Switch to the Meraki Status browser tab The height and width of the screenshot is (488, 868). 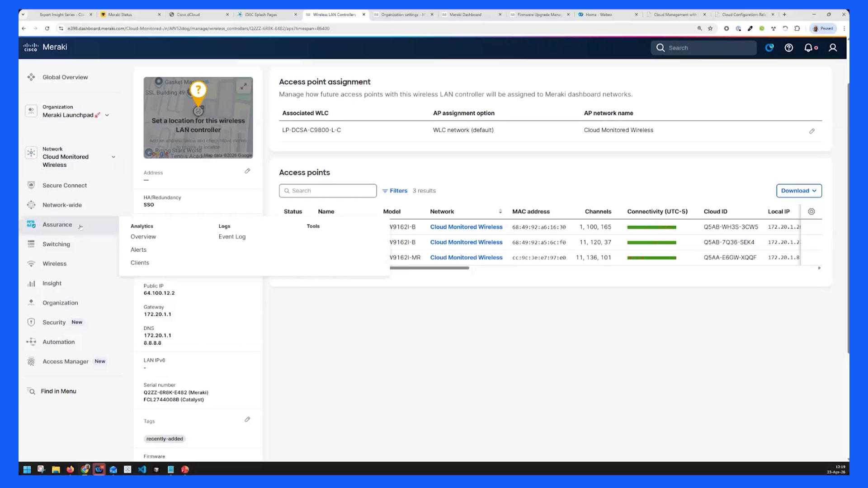pos(131,14)
